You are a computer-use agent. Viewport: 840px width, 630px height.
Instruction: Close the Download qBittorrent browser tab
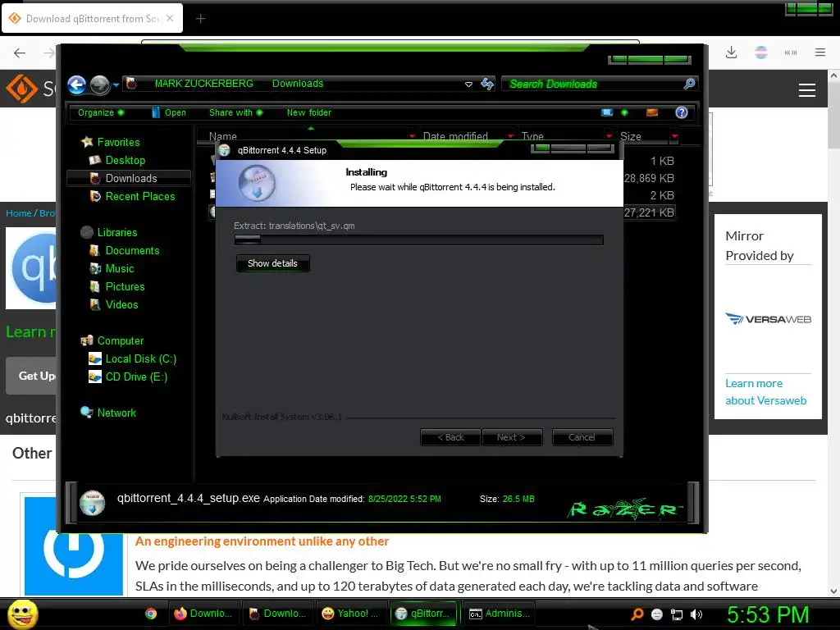point(170,18)
